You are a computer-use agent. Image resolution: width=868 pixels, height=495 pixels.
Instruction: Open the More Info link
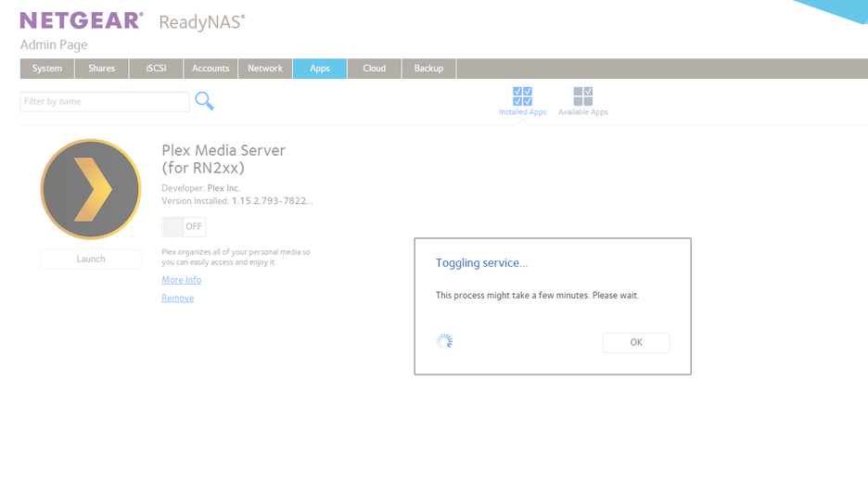[x=182, y=280]
